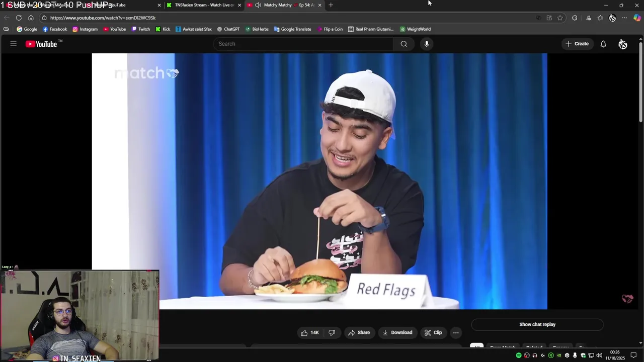This screenshot has height=362, width=644.
Task: Open split screen icon in address bar
Action: 549,18
